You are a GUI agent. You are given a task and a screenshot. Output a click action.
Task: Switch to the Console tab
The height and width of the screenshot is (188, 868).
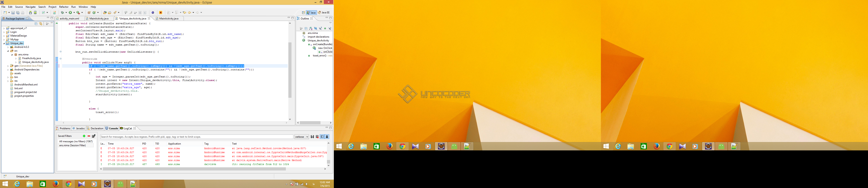(112, 128)
